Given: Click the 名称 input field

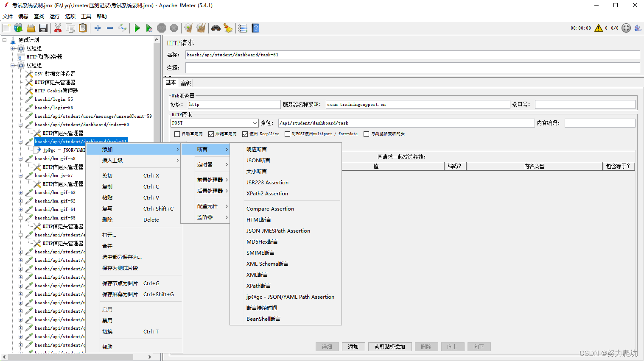Looking at the screenshot, I should coord(412,55).
